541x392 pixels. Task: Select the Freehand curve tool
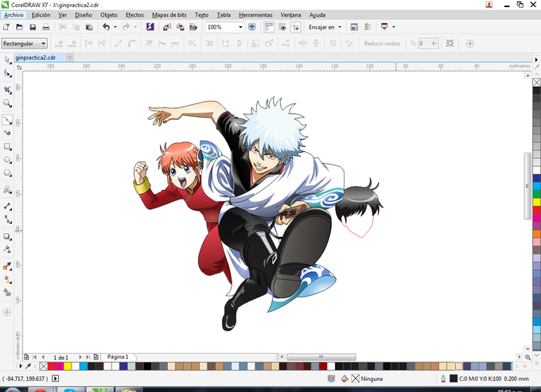pyautogui.click(x=7, y=119)
